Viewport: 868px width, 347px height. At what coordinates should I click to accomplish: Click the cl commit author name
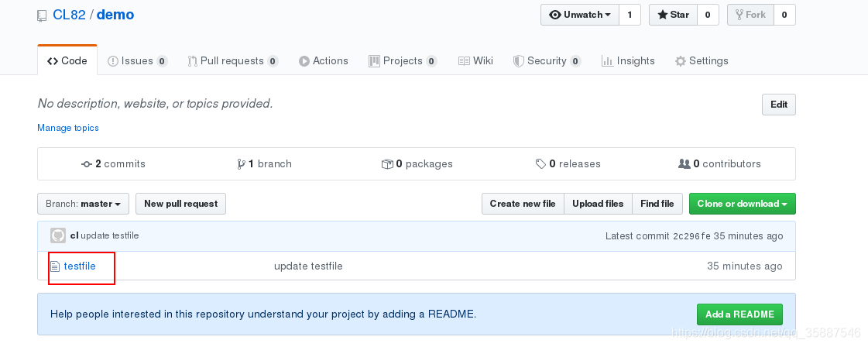click(x=74, y=235)
